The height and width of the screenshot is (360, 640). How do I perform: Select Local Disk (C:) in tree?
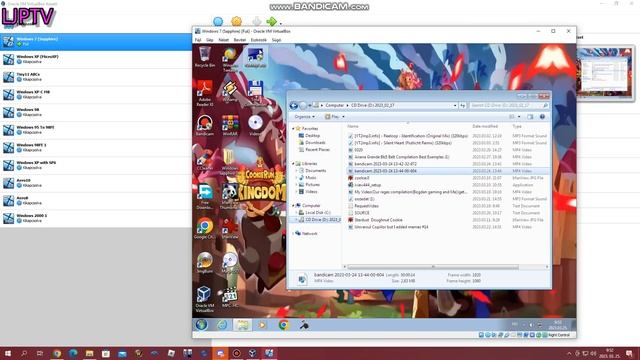click(318, 213)
